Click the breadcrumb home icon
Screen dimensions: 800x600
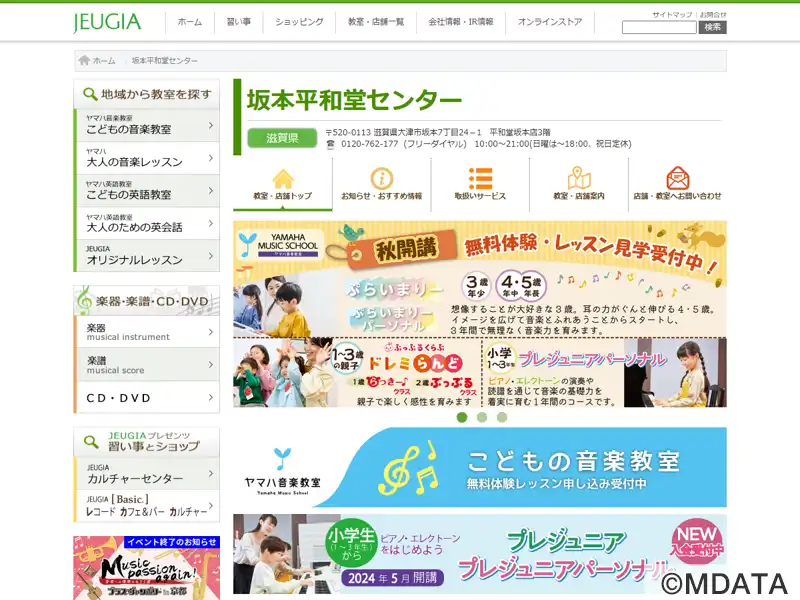click(84, 60)
